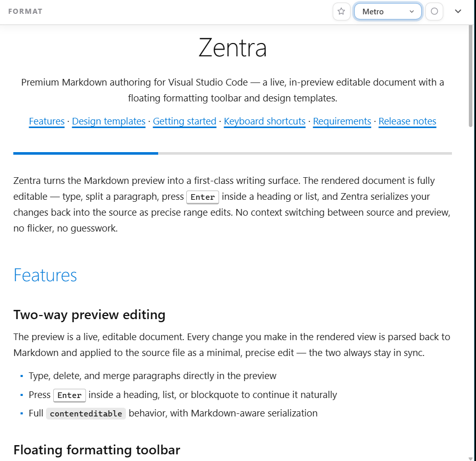Click the star favorite icon
The image size is (476, 461).
click(x=341, y=12)
